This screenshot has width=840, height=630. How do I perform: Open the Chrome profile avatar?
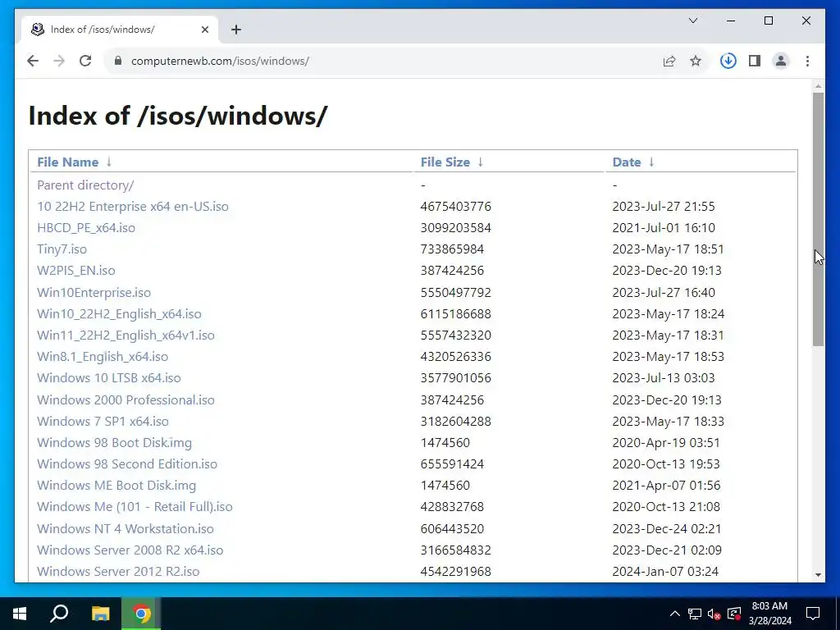781,61
